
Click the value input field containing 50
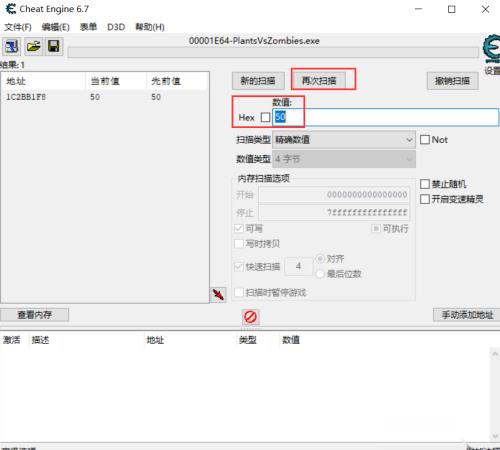[x=385, y=117]
